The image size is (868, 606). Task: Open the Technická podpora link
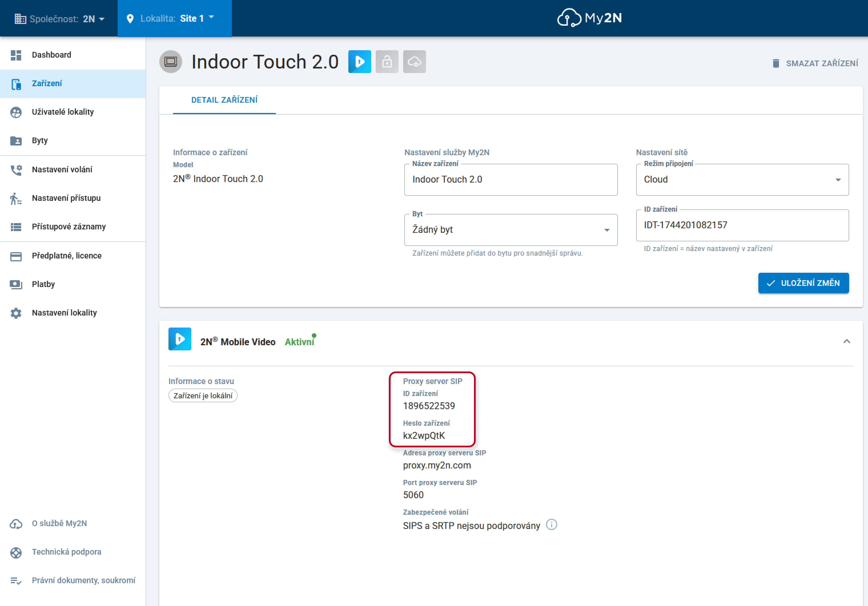(73, 552)
